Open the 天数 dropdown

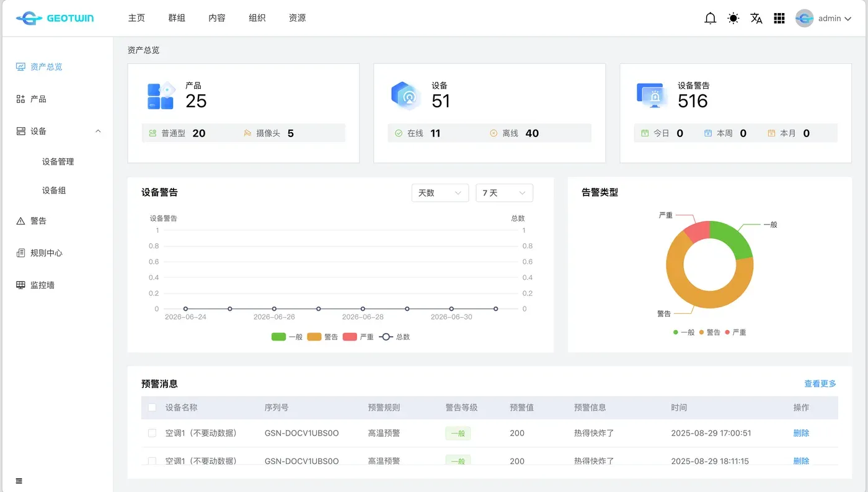click(440, 193)
